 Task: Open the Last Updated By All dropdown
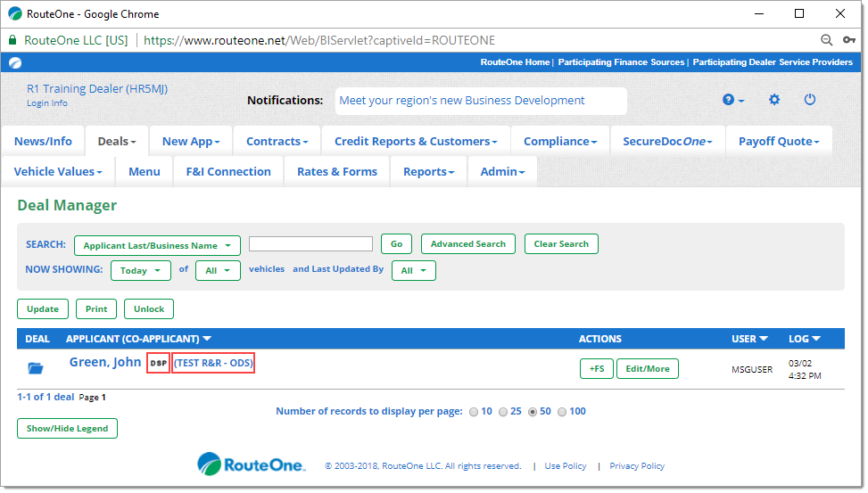click(414, 270)
